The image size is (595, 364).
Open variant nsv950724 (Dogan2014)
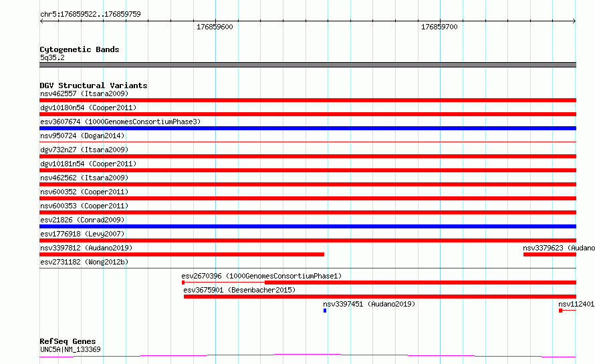coord(82,136)
